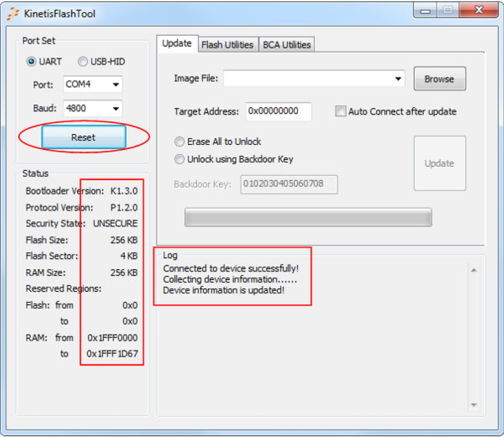504x437 pixels.
Task: Click the Backdoor Key input field
Action: [x=289, y=184]
